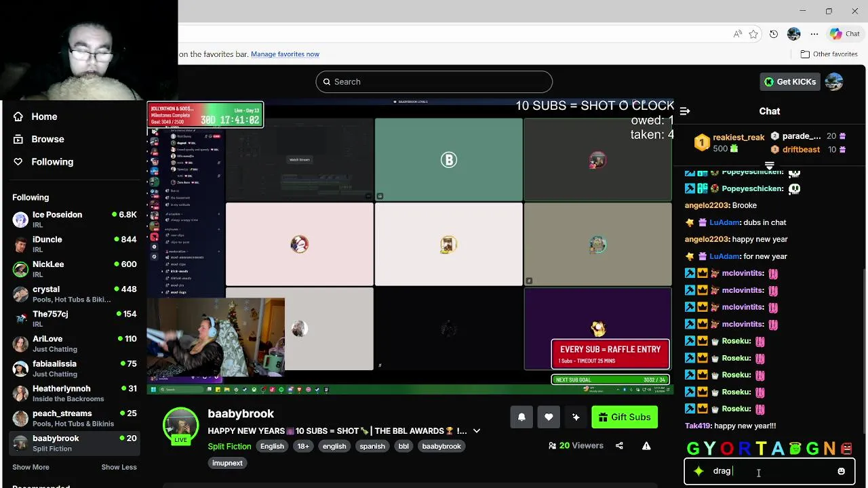Click driftbeast in gift leaderboard

(x=801, y=150)
